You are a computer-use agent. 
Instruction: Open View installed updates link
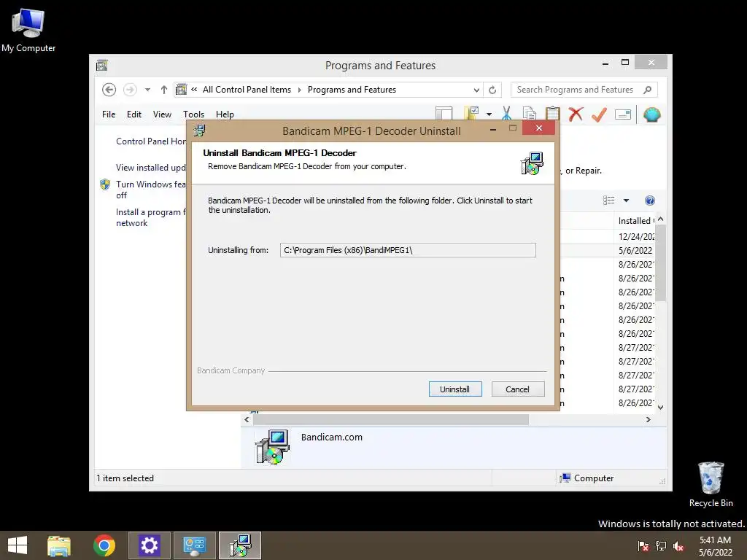[x=151, y=168]
